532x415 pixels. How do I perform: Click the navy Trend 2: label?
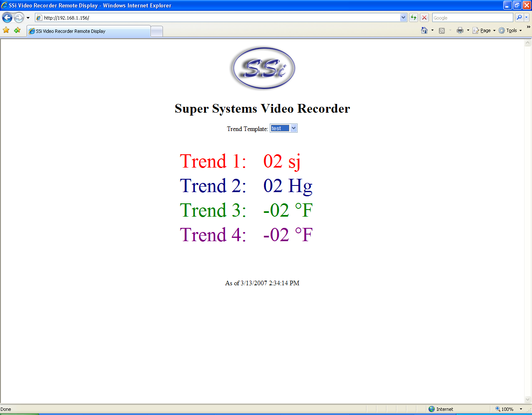[213, 186]
